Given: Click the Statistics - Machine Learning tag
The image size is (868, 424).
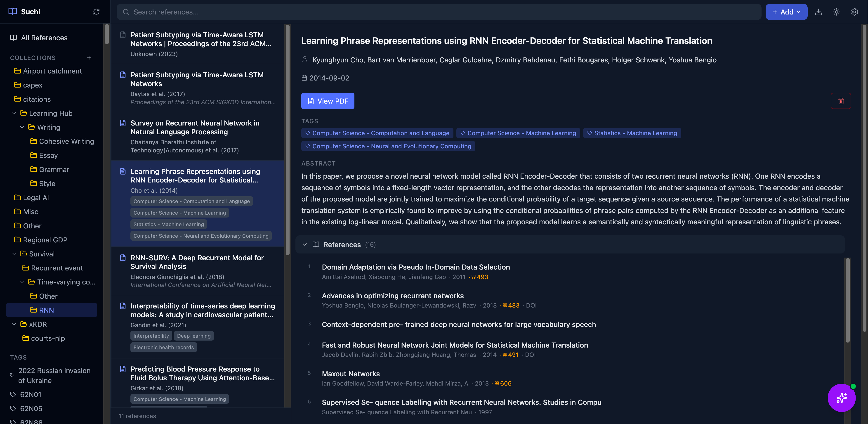Looking at the screenshot, I should point(632,133).
